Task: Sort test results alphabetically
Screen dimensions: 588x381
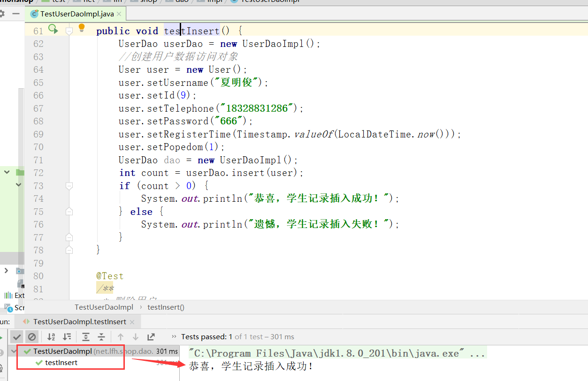Action: (x=51, y=336)
